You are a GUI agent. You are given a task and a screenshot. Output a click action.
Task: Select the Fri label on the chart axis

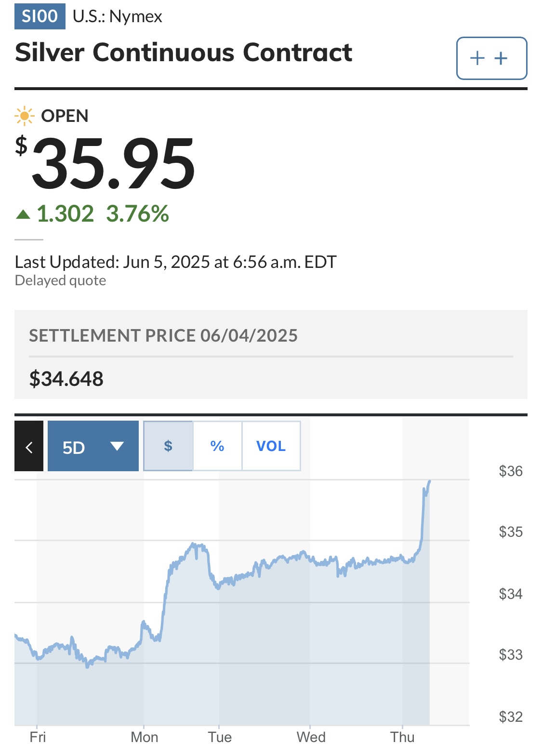pyautogui.click(x=38, y=737)
